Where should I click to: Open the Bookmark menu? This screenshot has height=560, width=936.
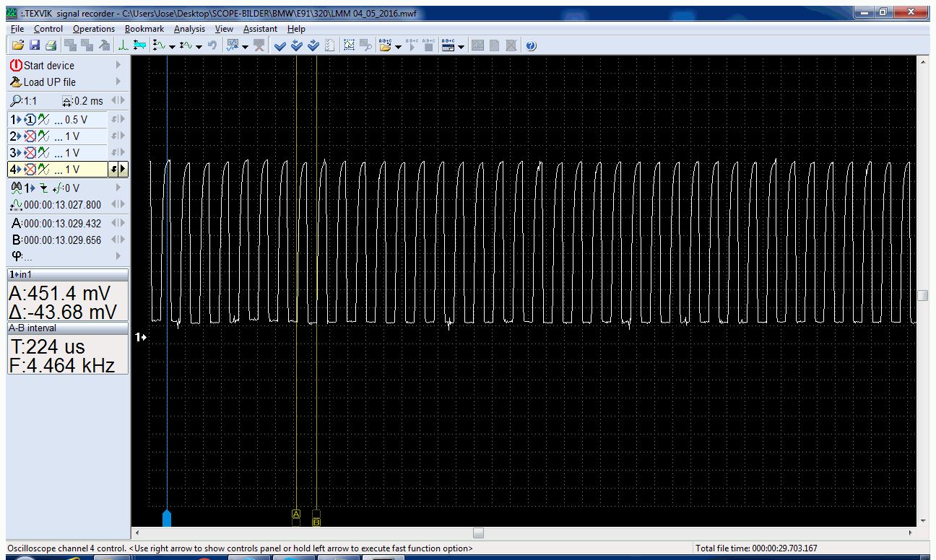click(x=144, y=29)
